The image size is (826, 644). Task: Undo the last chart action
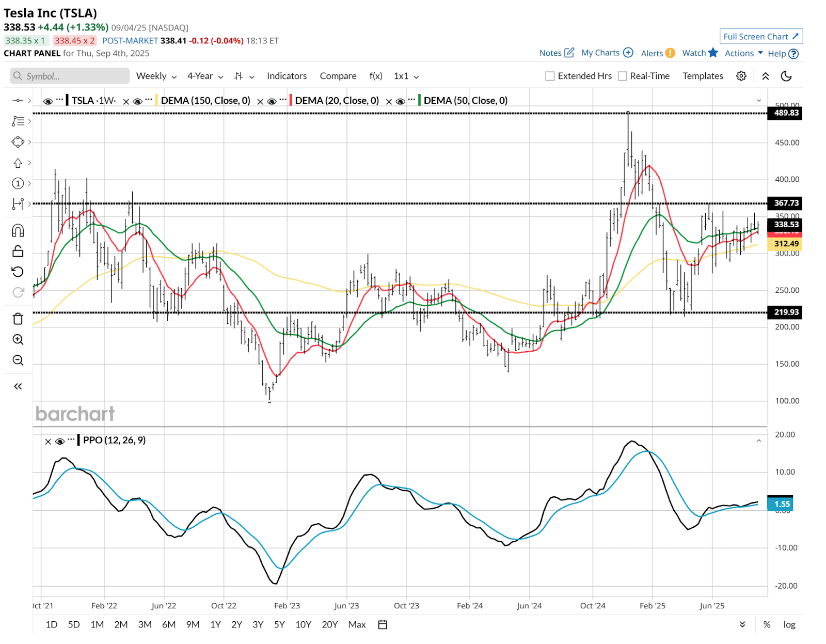coord(18,272)
